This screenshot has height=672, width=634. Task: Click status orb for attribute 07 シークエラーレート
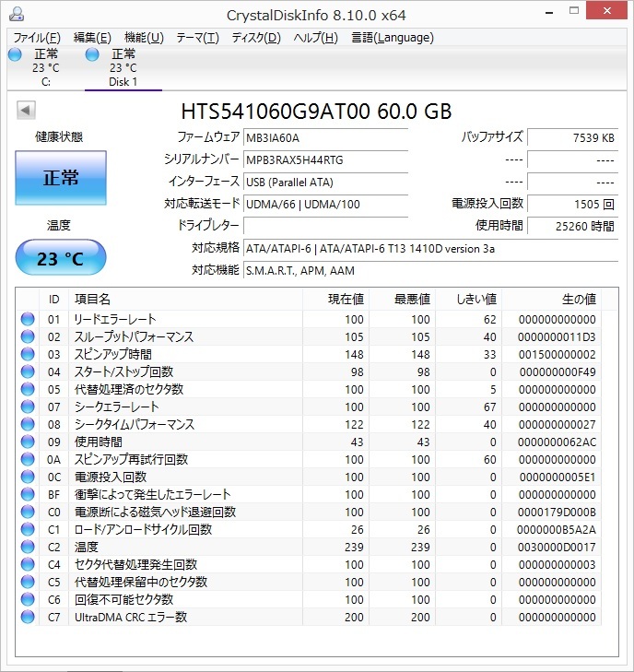(x=28, y=407)
